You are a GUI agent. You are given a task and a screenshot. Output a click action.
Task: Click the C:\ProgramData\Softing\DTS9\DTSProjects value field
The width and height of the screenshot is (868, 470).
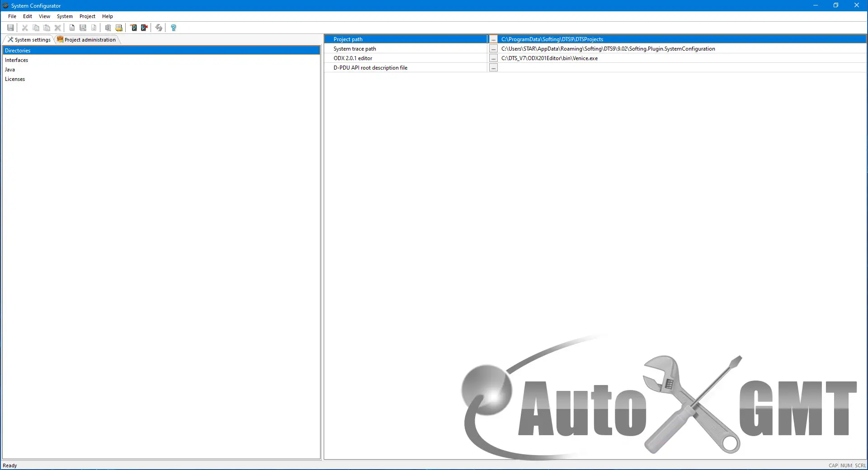click(x=683, y=39)
